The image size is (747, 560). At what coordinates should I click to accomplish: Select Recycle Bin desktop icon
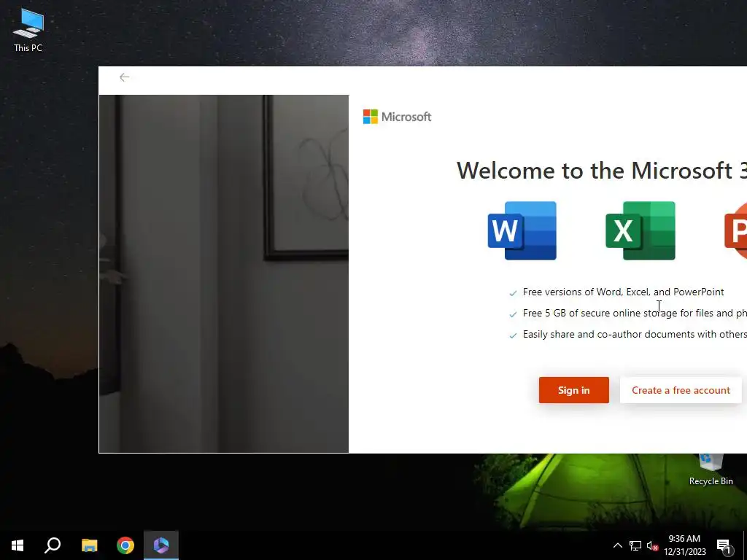pos(711,469)
